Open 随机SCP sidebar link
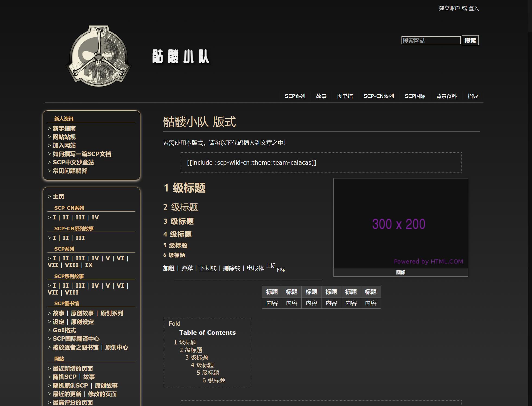 click(x=65, y=377)
